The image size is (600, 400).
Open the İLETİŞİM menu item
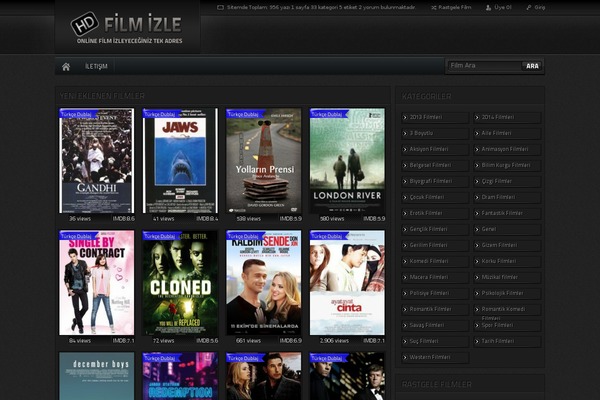click(x=96, y=66)
